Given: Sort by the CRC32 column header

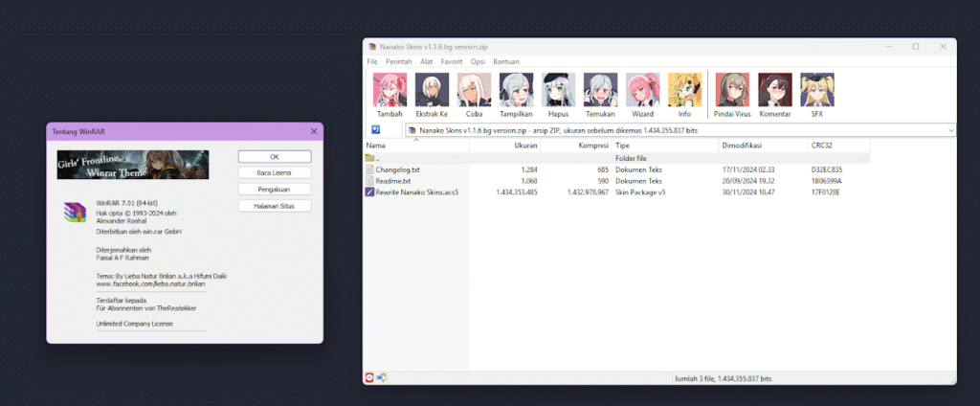Looking at the screenshot, I should [838, 146].
